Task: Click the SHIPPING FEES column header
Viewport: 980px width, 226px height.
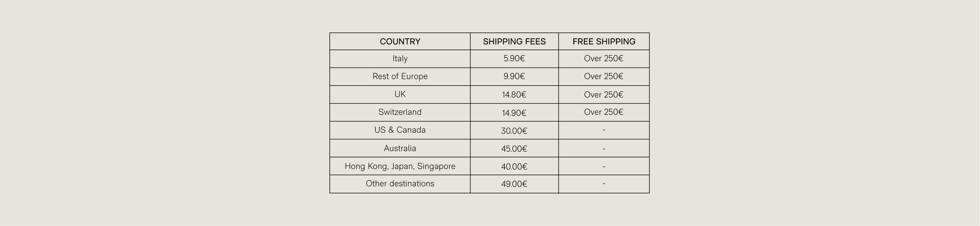Action: click(x=514, y=42)
